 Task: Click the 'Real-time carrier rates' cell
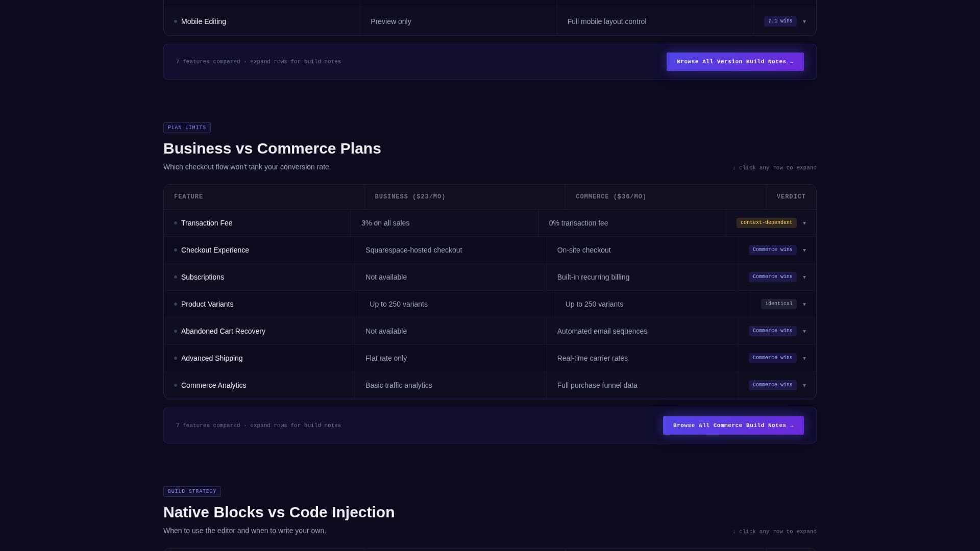(643, 358)
